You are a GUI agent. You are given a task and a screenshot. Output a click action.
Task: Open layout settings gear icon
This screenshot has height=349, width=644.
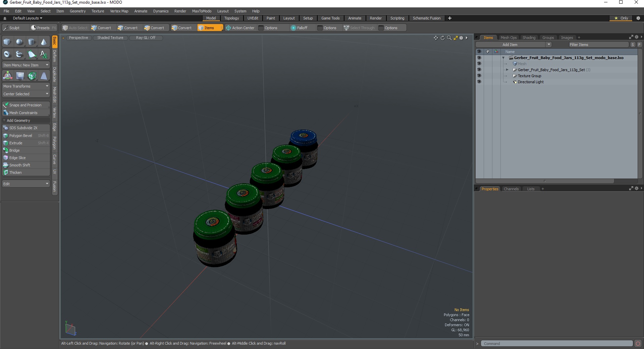pyautogui.click(x=638, y=18)
